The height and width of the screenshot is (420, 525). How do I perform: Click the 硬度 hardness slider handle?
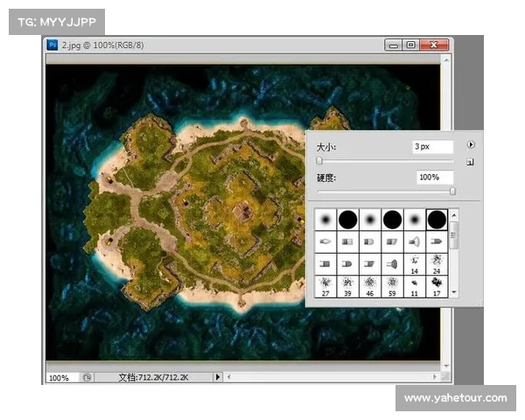coord(452,191)
